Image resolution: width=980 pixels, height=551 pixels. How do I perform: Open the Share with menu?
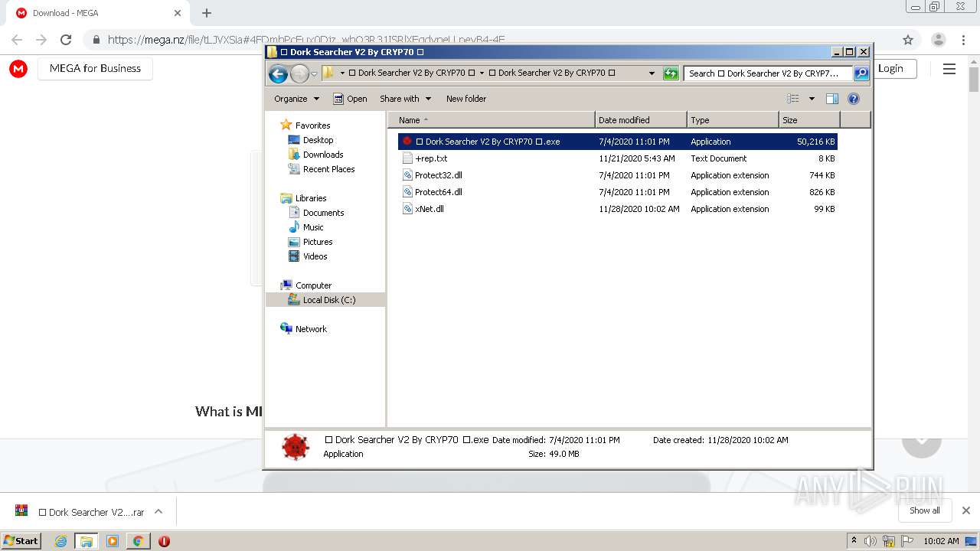coord(406,99)
